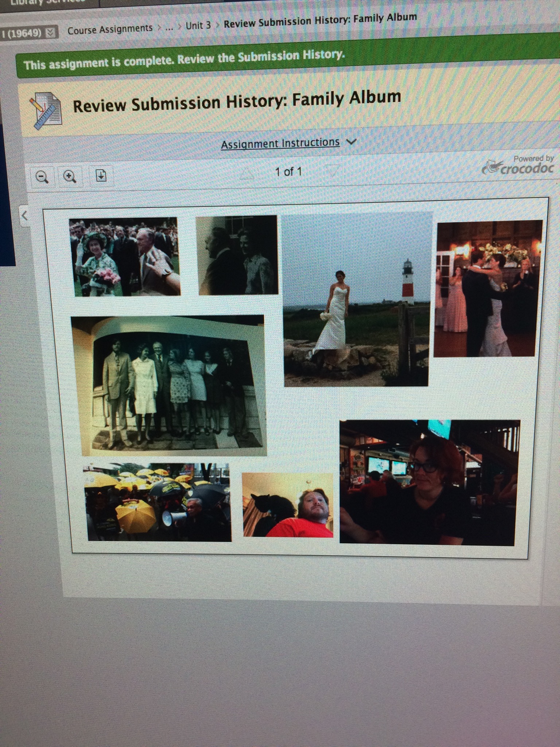
Task: Click the bride by lighthouse photo
Action: coord(356,299)
